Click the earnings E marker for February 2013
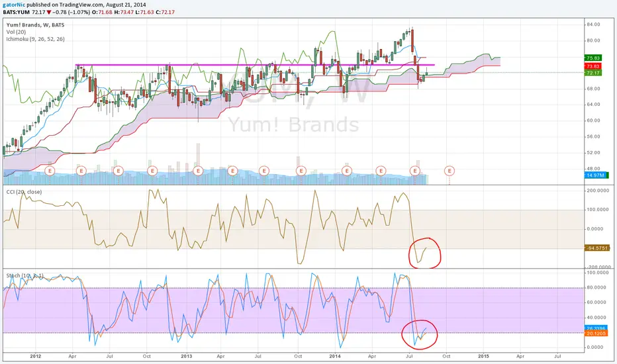 198,171
